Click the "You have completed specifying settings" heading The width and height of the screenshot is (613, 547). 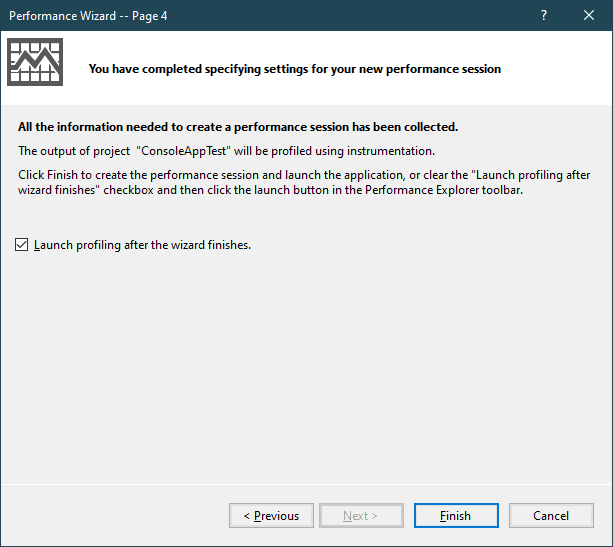[x=295, y=69]
